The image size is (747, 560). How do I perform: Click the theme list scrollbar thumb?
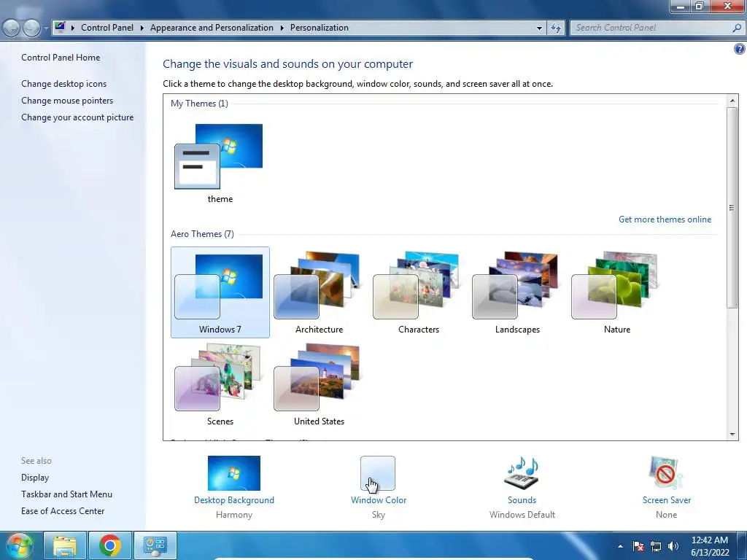pyautogui.click(x=732, y=208)
